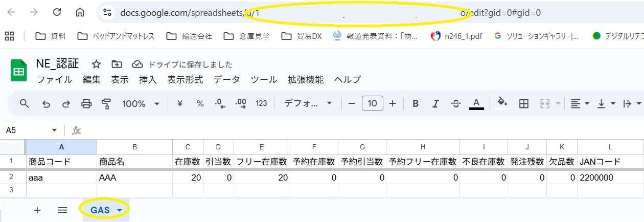Viewport: 644px width, 222px height.
Task: Open the ツール menu
Action: click(264, 80)
